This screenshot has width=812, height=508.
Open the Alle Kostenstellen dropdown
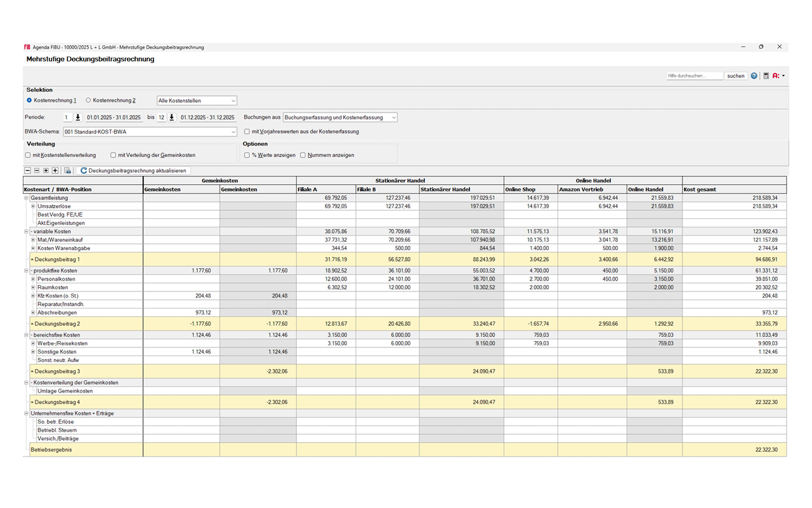point(197,100)
